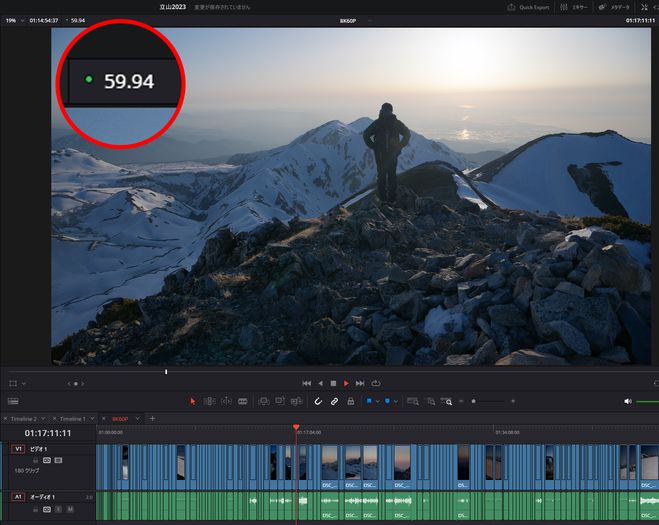Toggle timeline Snapping magnet icon
The height and width of the screenshot is (525, 659).
pos(318,401)
